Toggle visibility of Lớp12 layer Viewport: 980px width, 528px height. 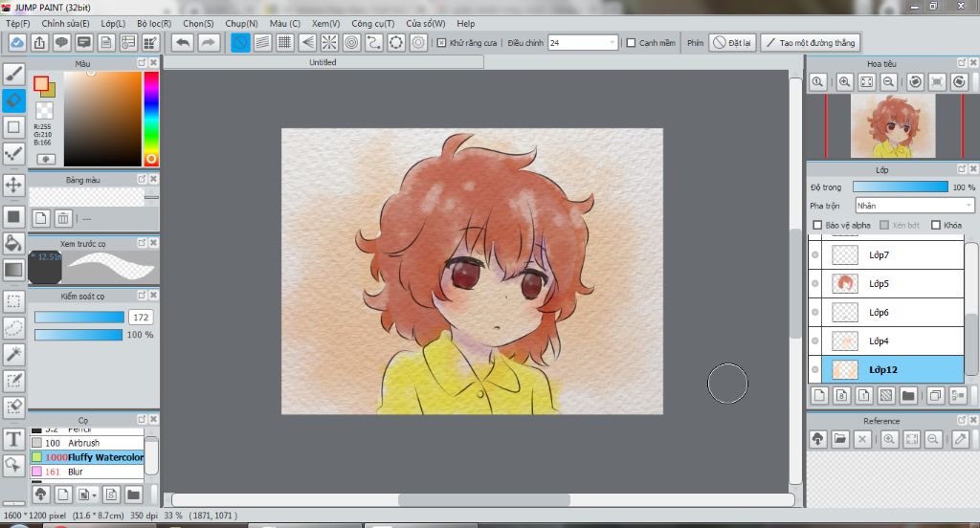tap(815, 370)
